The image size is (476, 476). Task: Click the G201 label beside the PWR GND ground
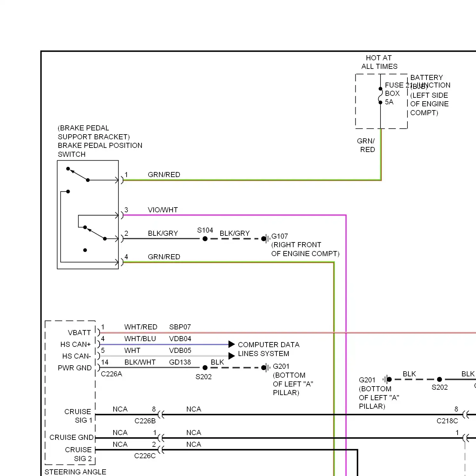[281, 366]
